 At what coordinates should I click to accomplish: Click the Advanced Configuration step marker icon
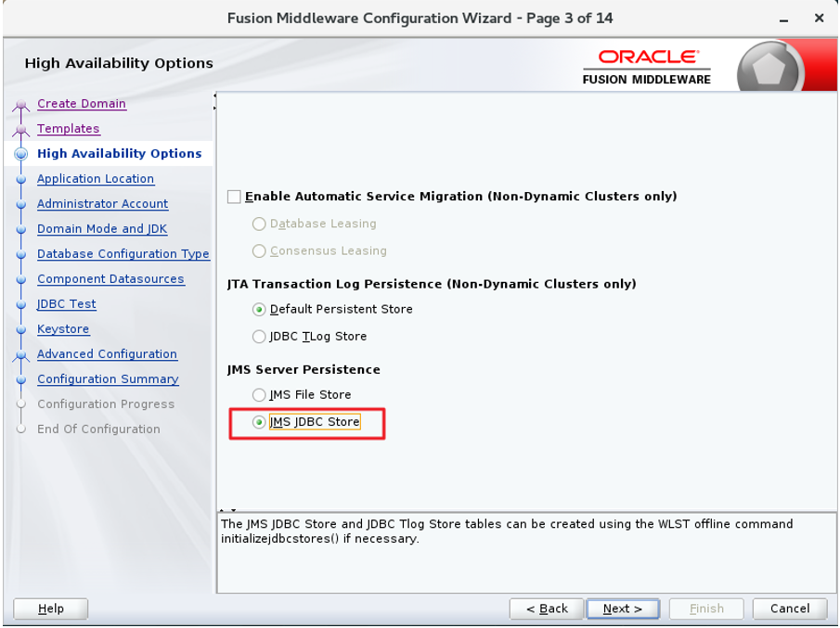point(21,355)
